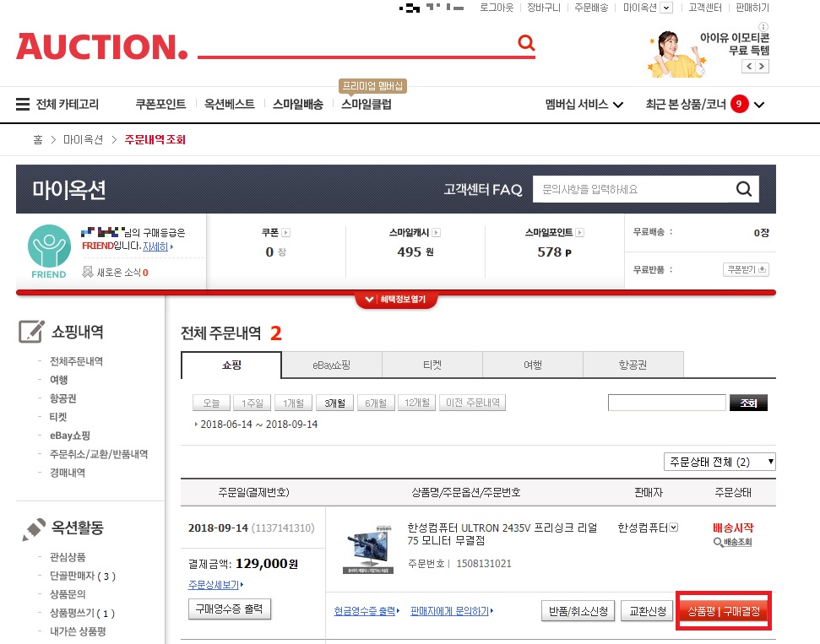Open the 주문상세보기 link
The height and width of the screenshot is (644, 820).
point(215,584)
